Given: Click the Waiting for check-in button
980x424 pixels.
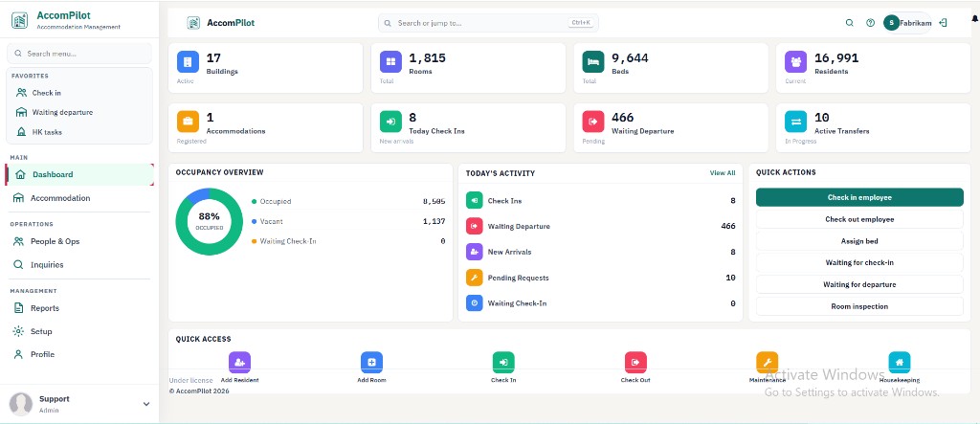Looking at the screenshot, I should pos(859,262).
